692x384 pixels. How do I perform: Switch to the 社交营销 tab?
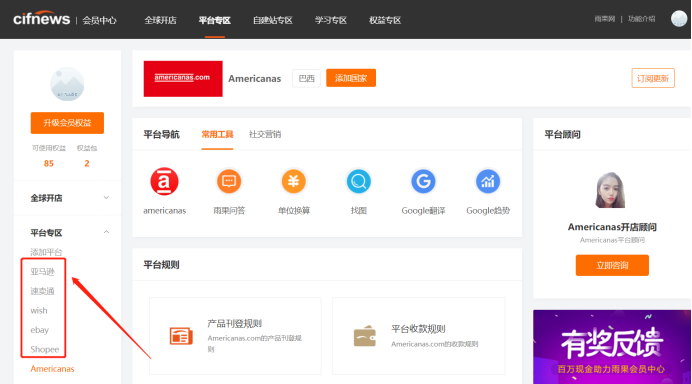click(265, 134)
